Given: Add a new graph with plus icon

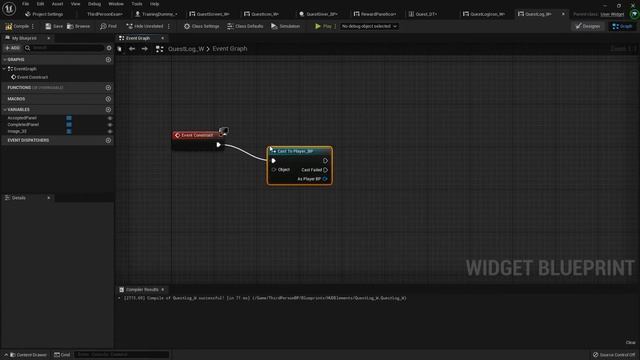Looking at the screenshot, I should 108,60.
